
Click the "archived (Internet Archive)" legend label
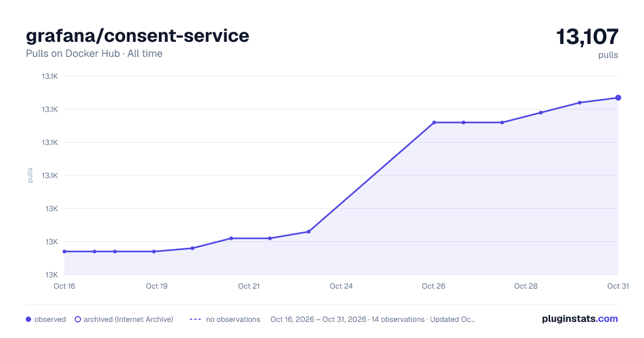tap(128, 319)
